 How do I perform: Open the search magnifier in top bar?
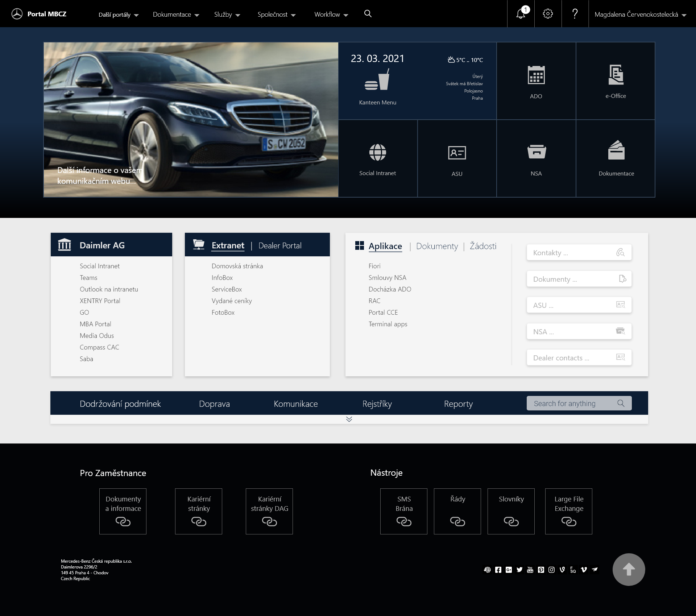[368, 14]
